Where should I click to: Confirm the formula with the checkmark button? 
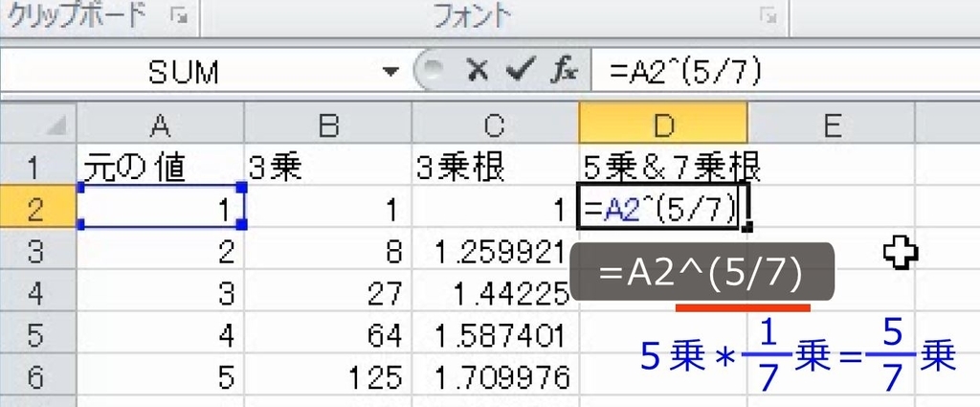click(520, 71)
